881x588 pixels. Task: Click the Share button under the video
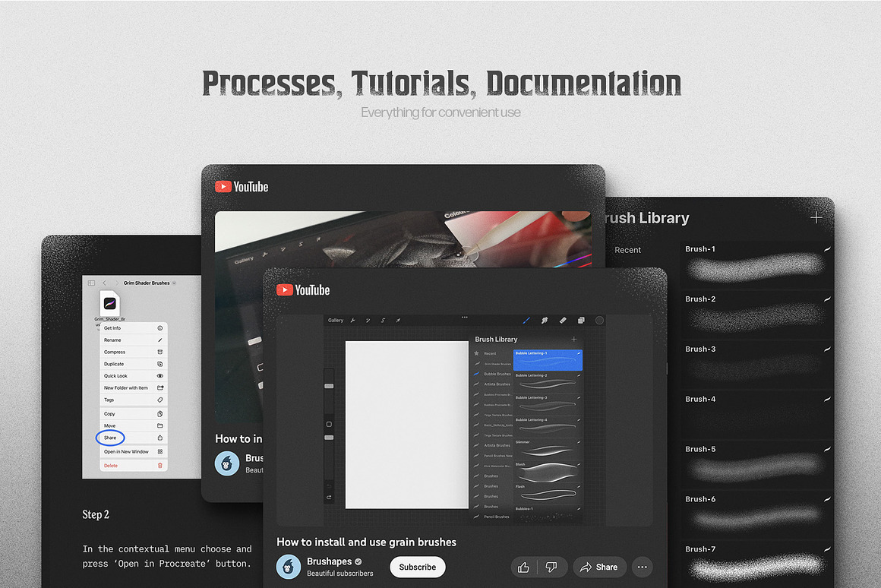pos(598,567)
